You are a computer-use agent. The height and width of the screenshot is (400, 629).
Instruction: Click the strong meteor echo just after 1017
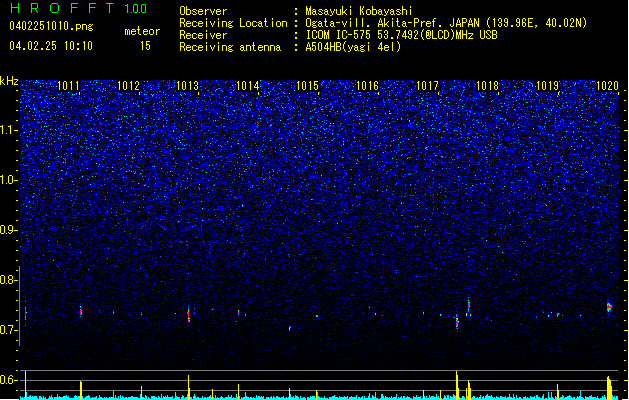(457, 321)
